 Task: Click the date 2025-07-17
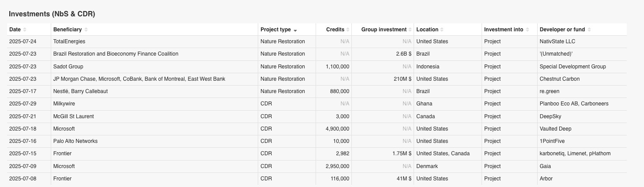23,91
